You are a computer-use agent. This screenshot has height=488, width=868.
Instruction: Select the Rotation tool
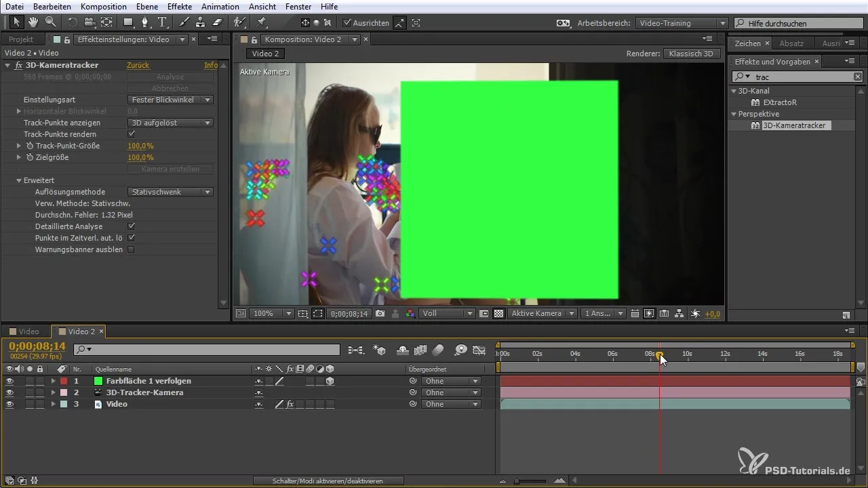tap(73, 22)
